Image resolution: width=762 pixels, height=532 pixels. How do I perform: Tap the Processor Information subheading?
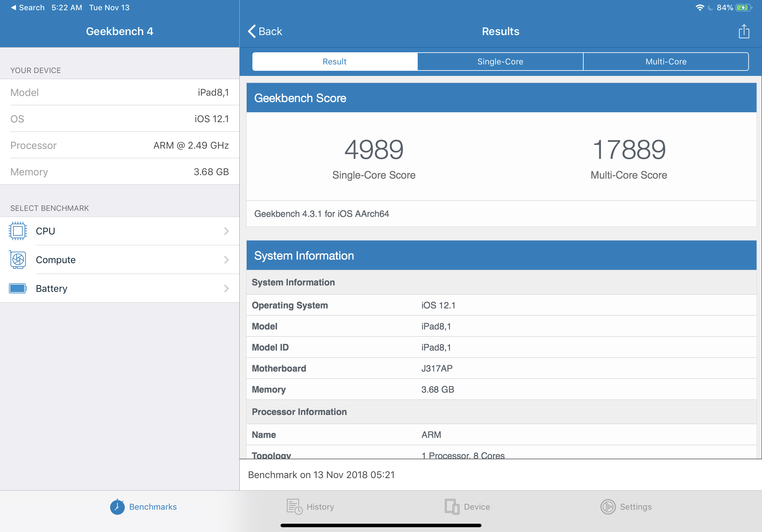[x=299, y=412]
